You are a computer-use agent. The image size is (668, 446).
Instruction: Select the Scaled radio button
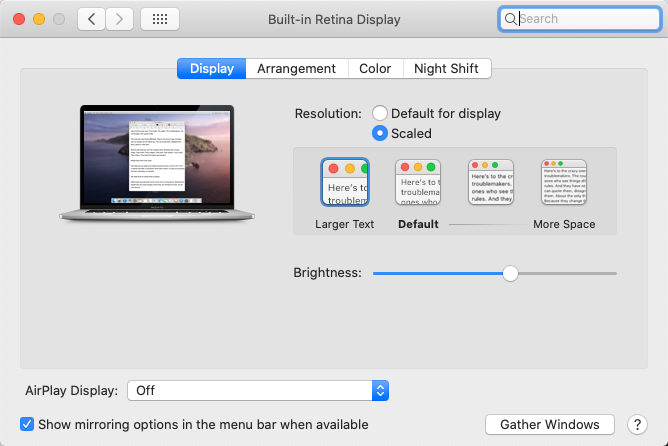(380, 133)
